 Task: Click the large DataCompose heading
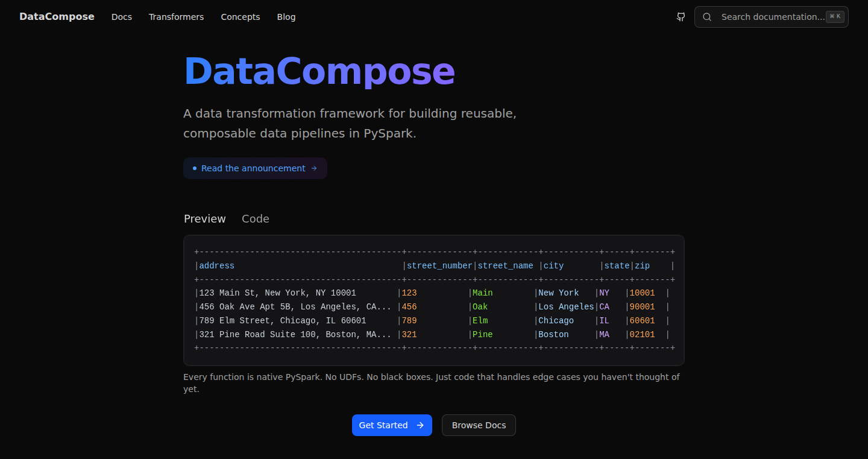coord(319,71)
